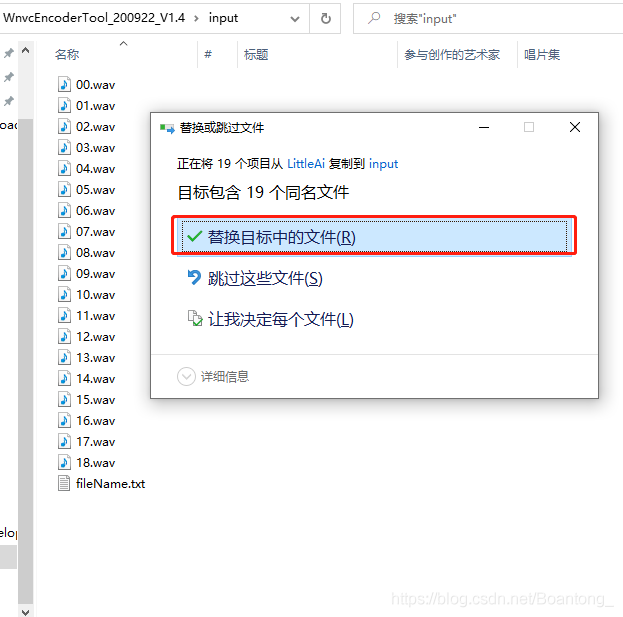The width and height of the screenshot is (623, 617).
Task: Click the copy dialog title bar icon
Action: pyautogui.click(x=167, y=128)
